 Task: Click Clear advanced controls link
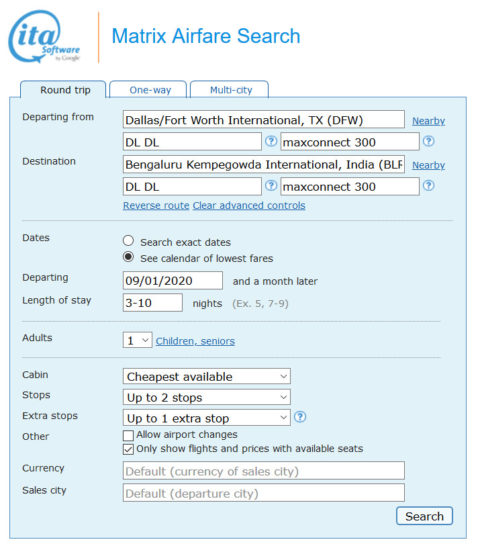[249, 206]
